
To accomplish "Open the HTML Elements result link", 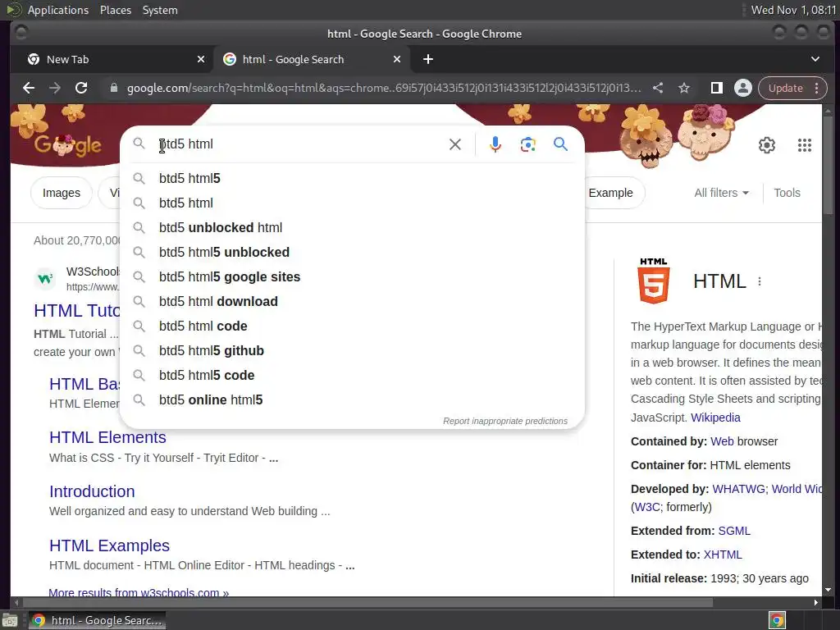I will coord(107,438).
